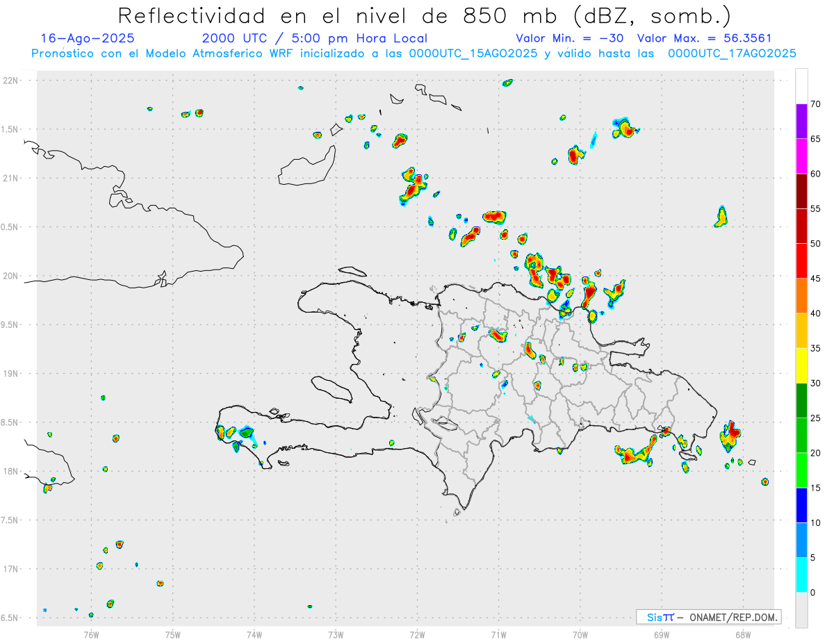
Task: Click the dark blue 10-15 dBZ legend swatch
Action: (x=801, y=505)
